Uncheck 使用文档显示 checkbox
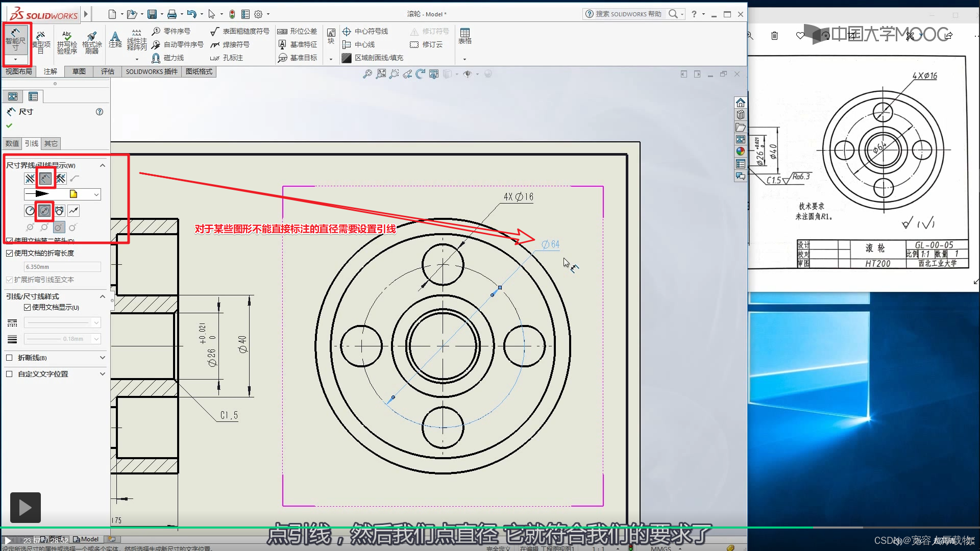Screen dimensions: 980x551 (x=28, y=308)
